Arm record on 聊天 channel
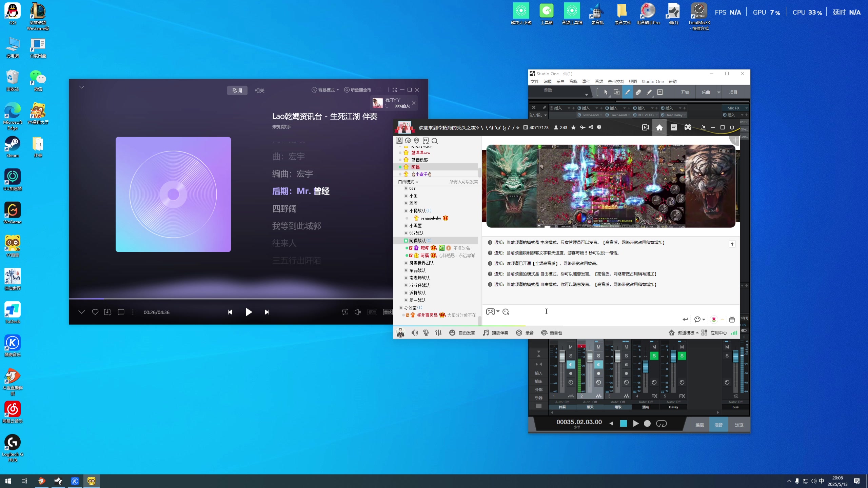Viewport: 868px width, 488px height. tap(598, 373)
